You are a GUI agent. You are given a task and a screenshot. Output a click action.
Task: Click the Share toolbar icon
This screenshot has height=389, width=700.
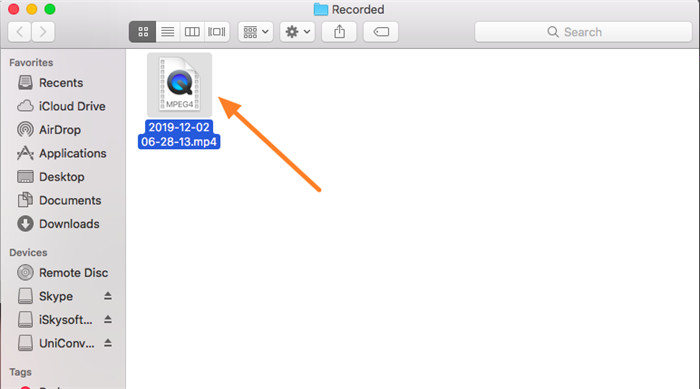pos(339,32)
